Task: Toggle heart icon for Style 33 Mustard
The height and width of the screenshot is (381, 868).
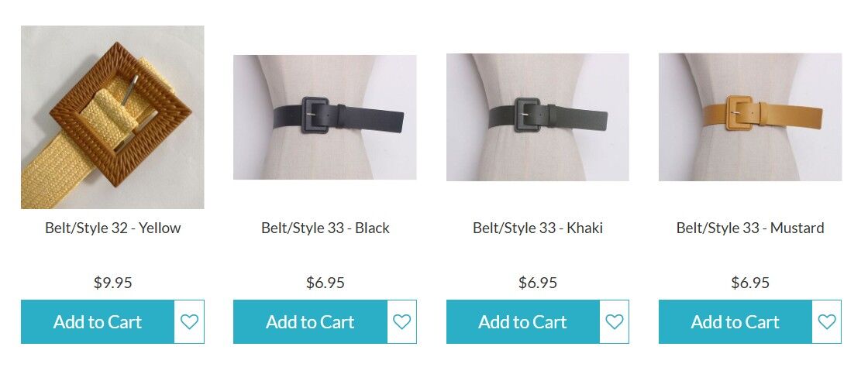Action: coord(827,322)
